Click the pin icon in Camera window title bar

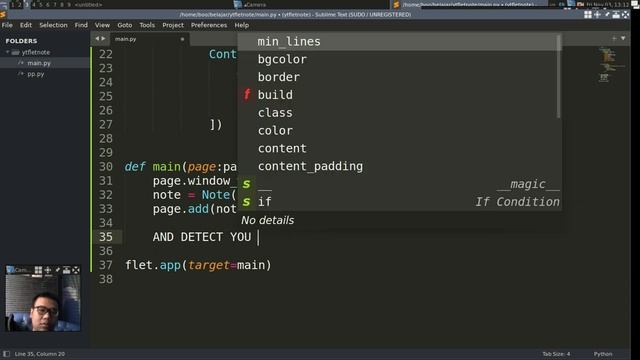point(57,270)
